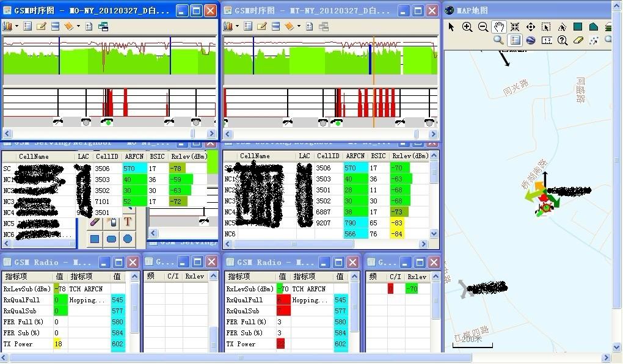Screen dimensions: 623x364
Task: Click the zoom out magnifier on map
Action: click(x=483, y=27)
